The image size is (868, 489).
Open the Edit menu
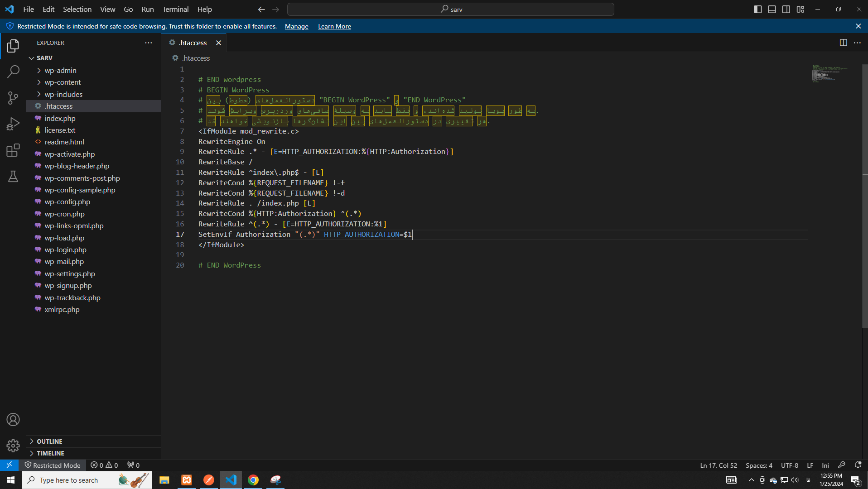pos(48,9)
